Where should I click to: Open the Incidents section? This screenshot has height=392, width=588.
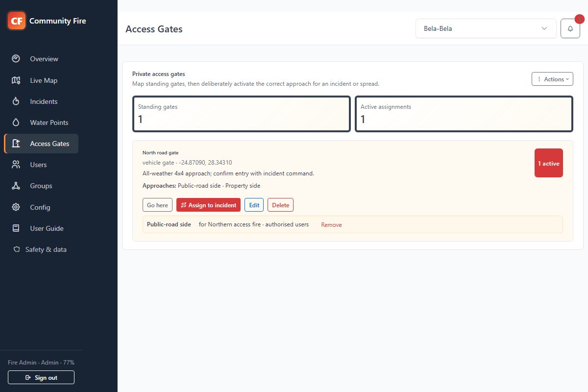(41, 101)
